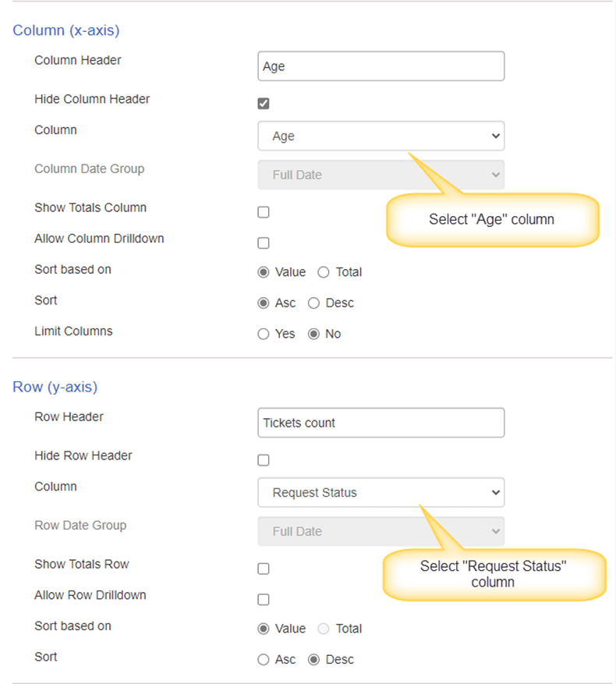This screenshot has width=616, height=684.
Task: Open the Request Status column dropdown
Action: pos(381,492)
